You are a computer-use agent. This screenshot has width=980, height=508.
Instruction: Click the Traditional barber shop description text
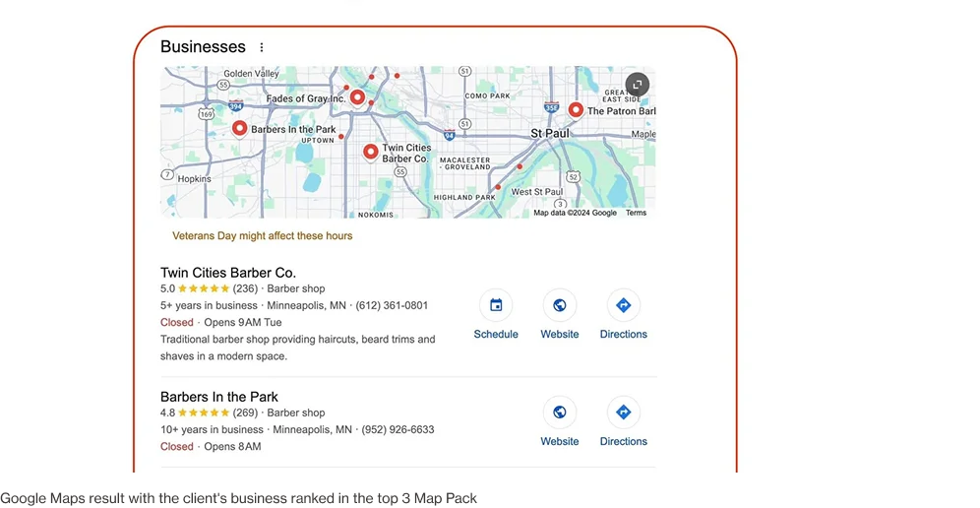[297, 348]
